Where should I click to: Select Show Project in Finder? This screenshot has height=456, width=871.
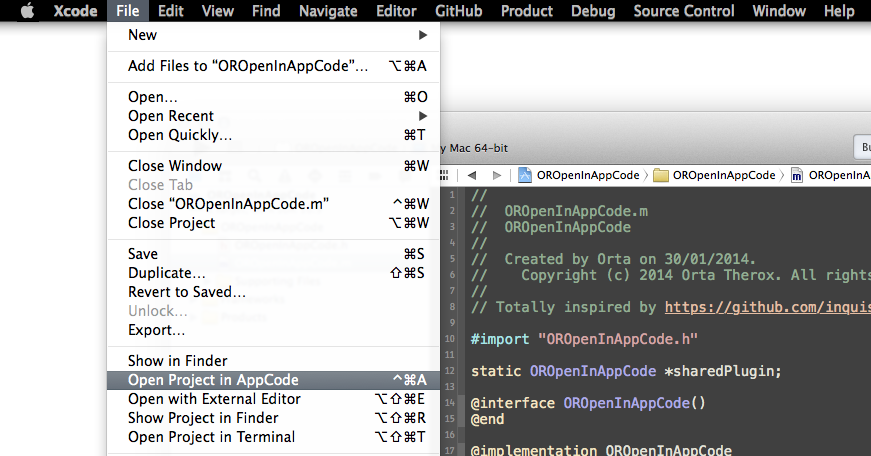coord(273,418)
